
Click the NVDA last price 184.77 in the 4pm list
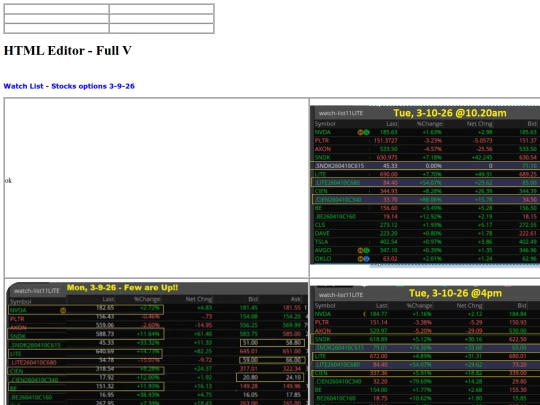click(x=378, y=314)
